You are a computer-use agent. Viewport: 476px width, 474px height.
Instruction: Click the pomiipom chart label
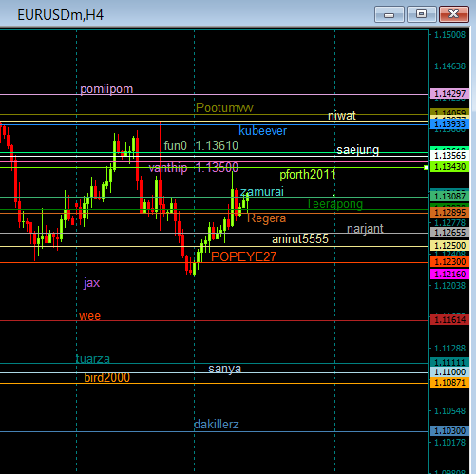coord(106,89)
